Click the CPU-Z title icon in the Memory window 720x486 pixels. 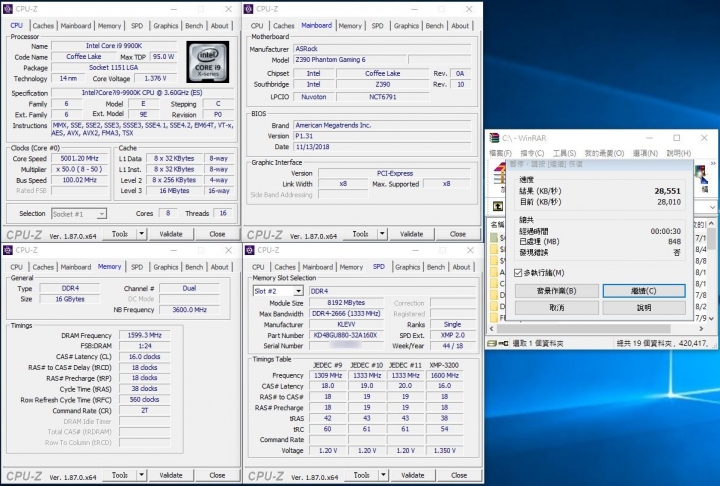[x=8, y=250]
